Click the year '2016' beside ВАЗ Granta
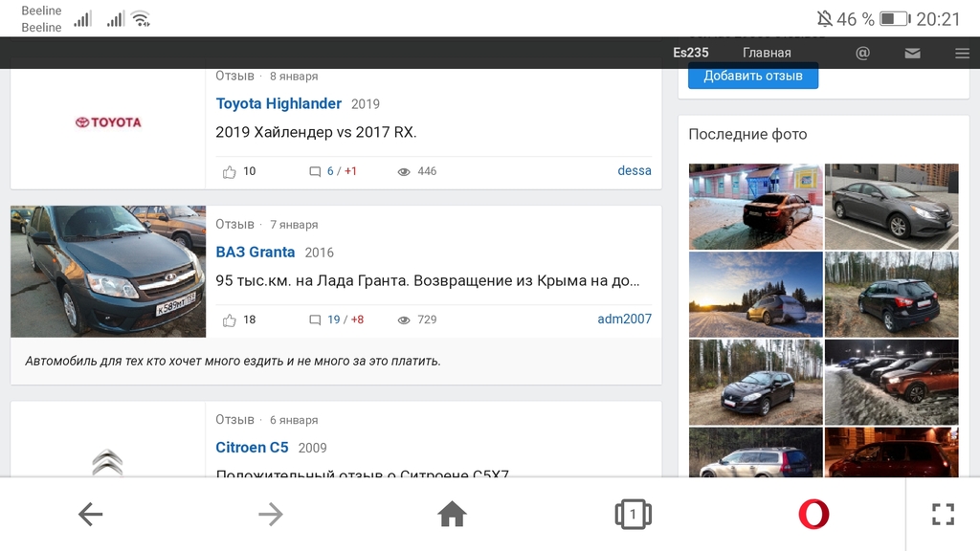980x551 pixels. pos(320,253)
